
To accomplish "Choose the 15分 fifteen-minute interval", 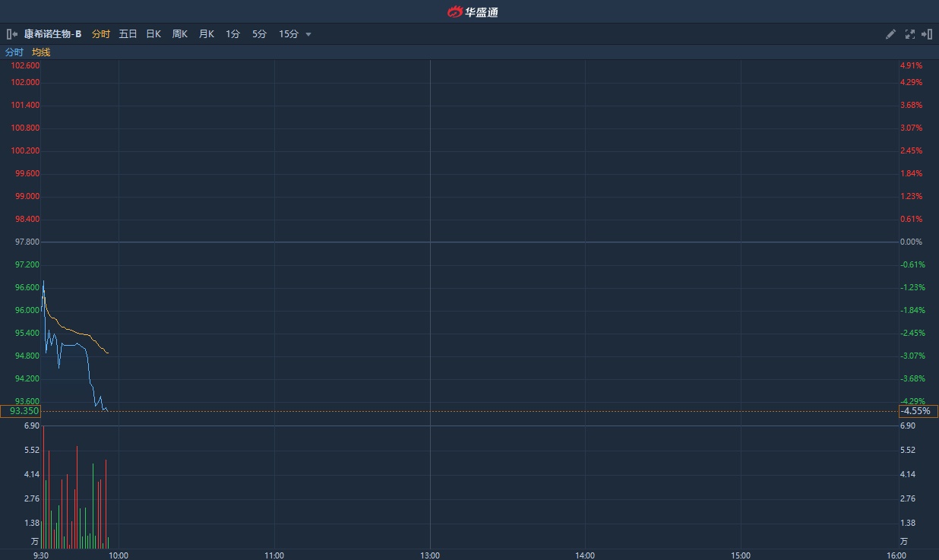I will (x=289, y=34).
